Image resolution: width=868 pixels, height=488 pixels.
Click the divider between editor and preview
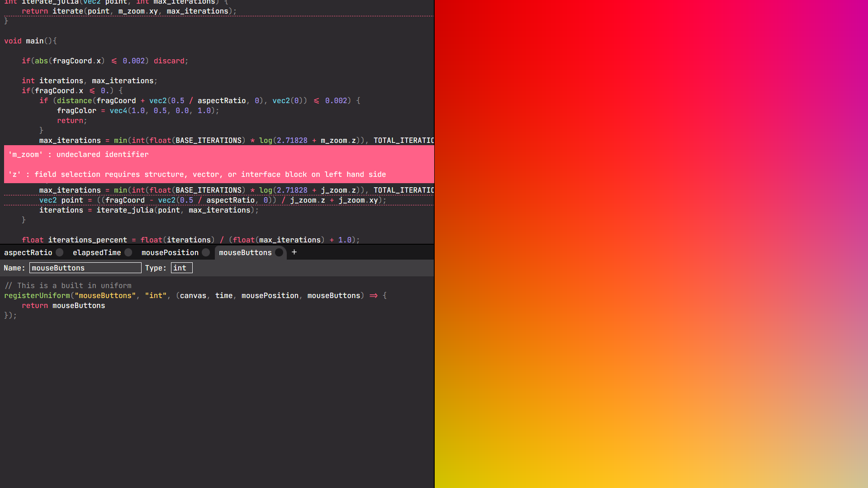click(434, 244)
